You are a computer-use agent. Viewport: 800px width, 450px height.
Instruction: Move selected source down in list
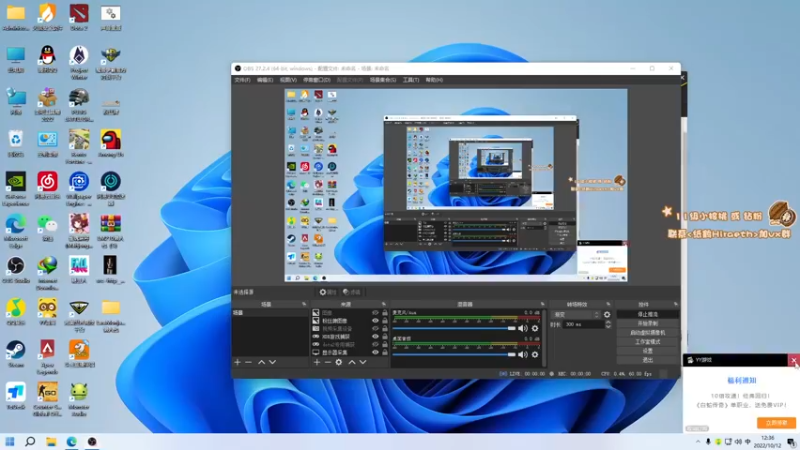coord(363,362)
